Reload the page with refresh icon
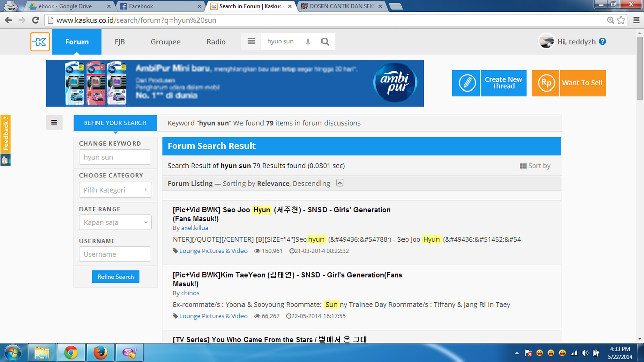This screenshot has height=362, width=644. click(35, 20)
